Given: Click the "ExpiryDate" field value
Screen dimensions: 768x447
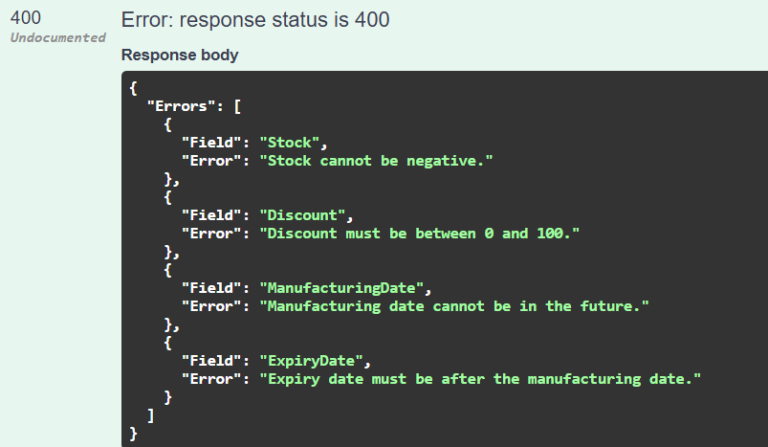Looking at the screenshot, I should (x=311, y=361).
